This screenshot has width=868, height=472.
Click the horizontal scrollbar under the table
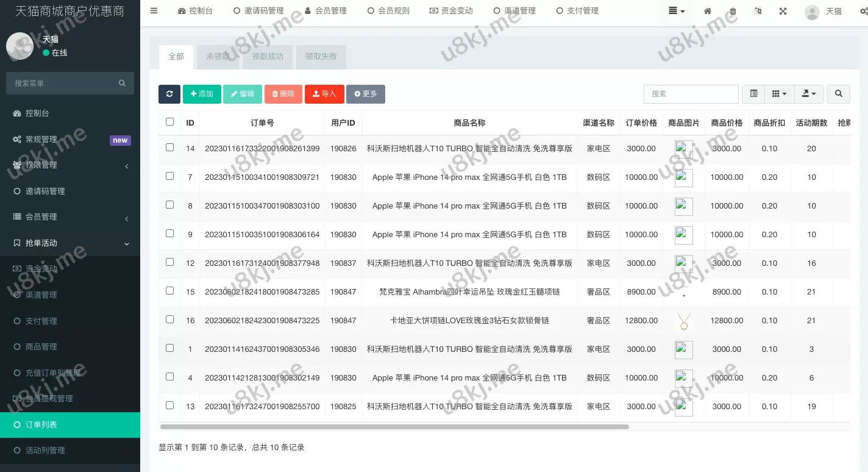tap(394, 427)
